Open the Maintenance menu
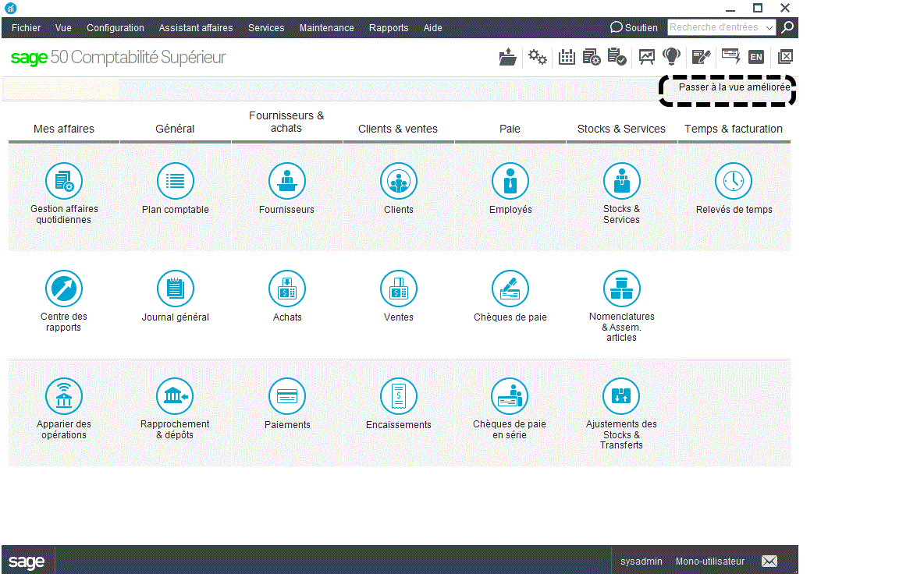 click(x=326, y=27)
